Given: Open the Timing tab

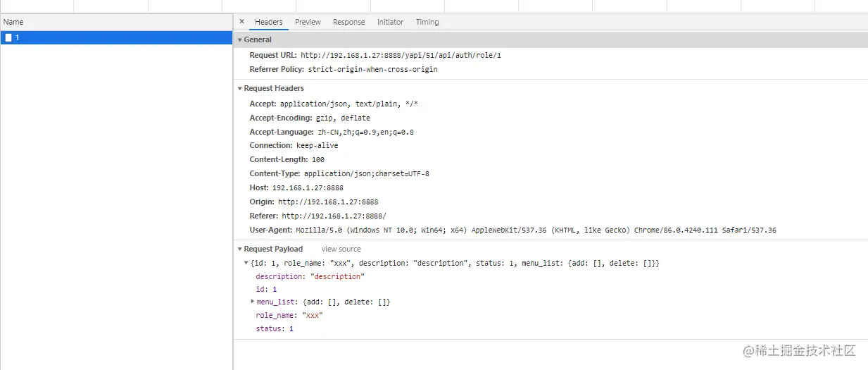Looking at the screenshot, I should (x=427, y=22).
